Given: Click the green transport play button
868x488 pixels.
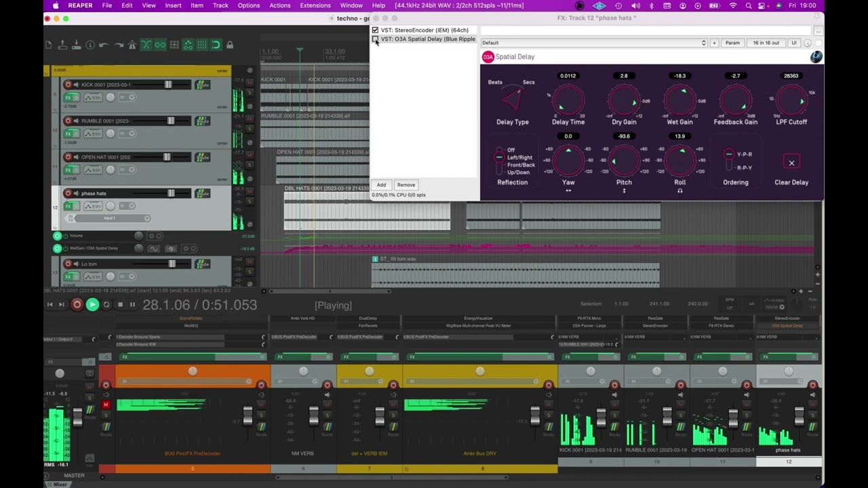Looking at the screenshot, I should [x=92, y=305].
